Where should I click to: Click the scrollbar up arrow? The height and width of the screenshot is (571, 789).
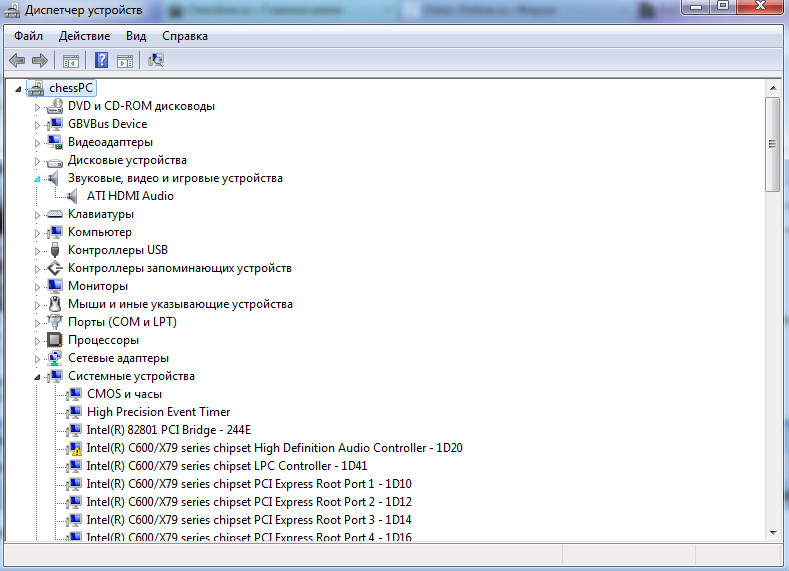click(x=772, y=89)
